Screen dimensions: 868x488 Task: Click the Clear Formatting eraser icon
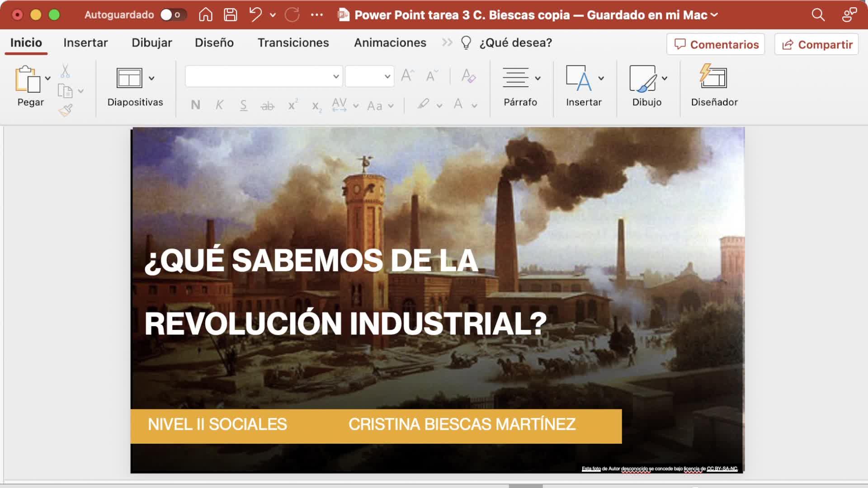coord(468,76)
